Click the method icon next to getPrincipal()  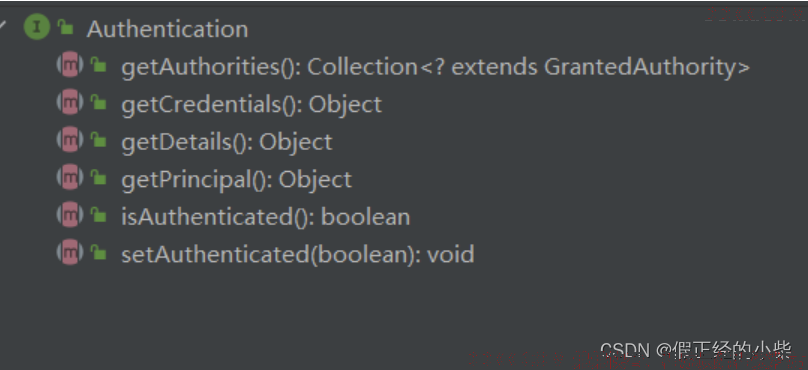tap(70, 178)
